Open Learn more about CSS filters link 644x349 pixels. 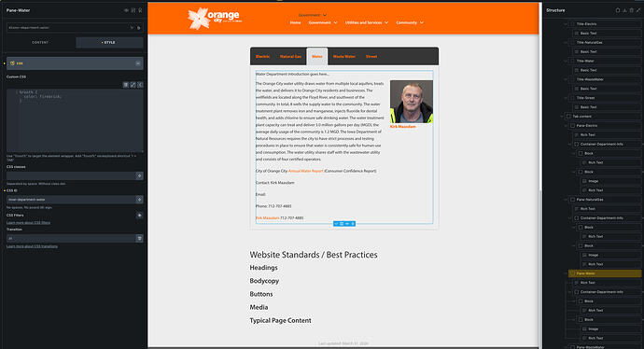coord(28,222)
